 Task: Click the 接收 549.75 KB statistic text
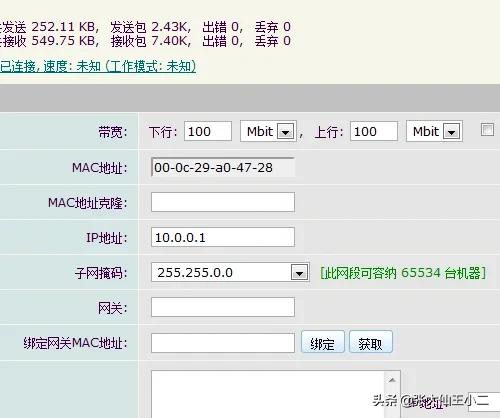[x=49, y=41]
